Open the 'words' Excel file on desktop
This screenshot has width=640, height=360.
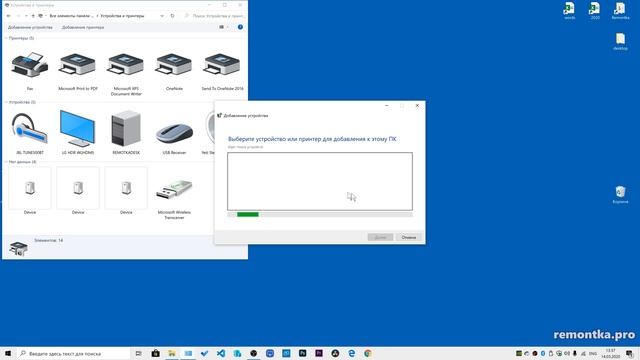pos(569,11)
